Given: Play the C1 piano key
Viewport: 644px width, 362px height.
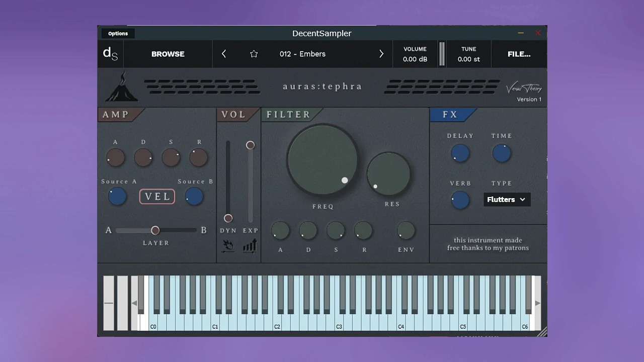Looking at the screenshot, I should pos(215,322).
